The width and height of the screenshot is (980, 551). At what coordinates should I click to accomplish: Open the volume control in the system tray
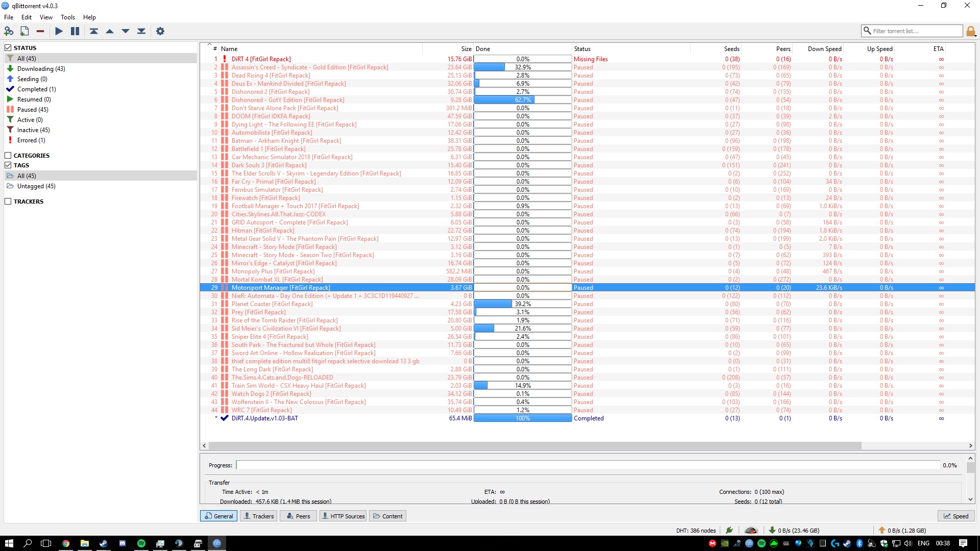(908, 543)
